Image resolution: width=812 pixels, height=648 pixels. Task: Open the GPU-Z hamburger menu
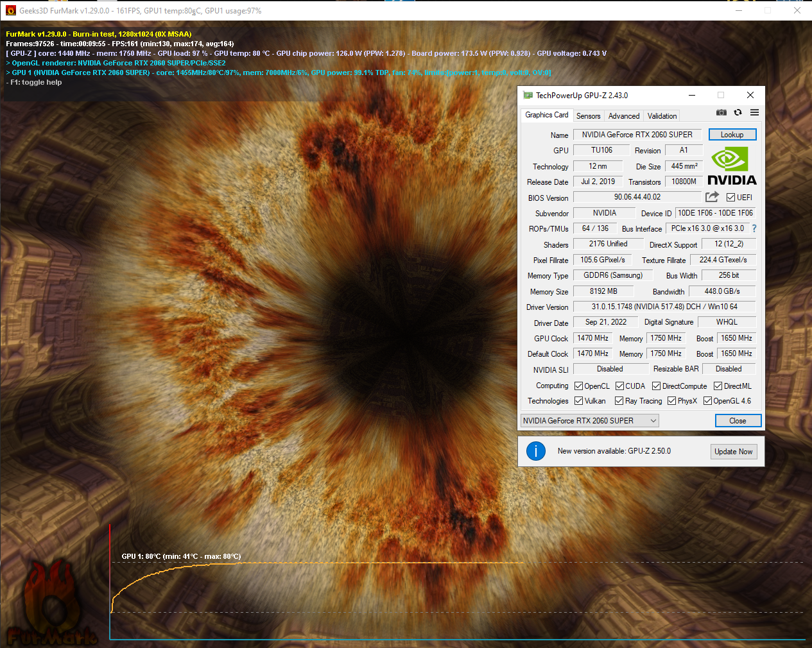tap(754, 112)
